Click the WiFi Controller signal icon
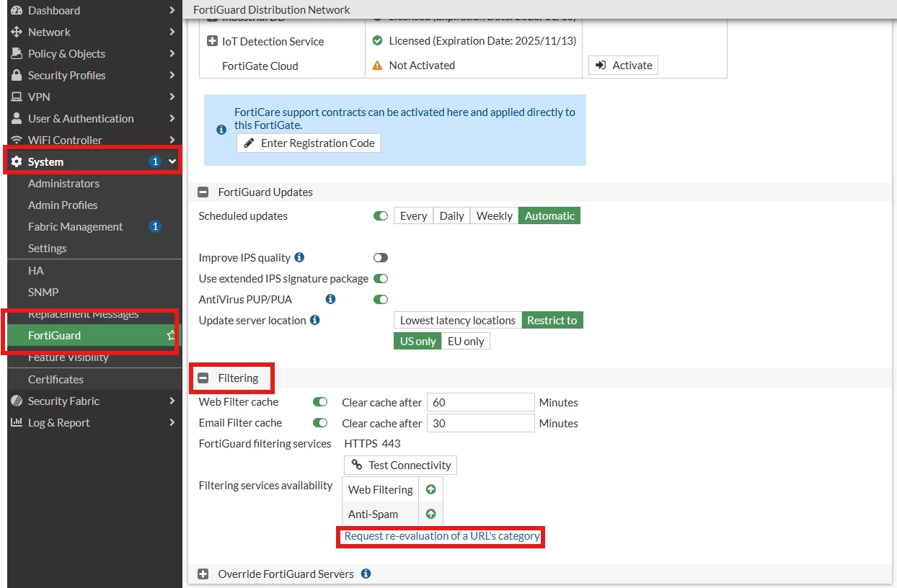Viewport: 897px width, 588px height. tap(17, 140)
